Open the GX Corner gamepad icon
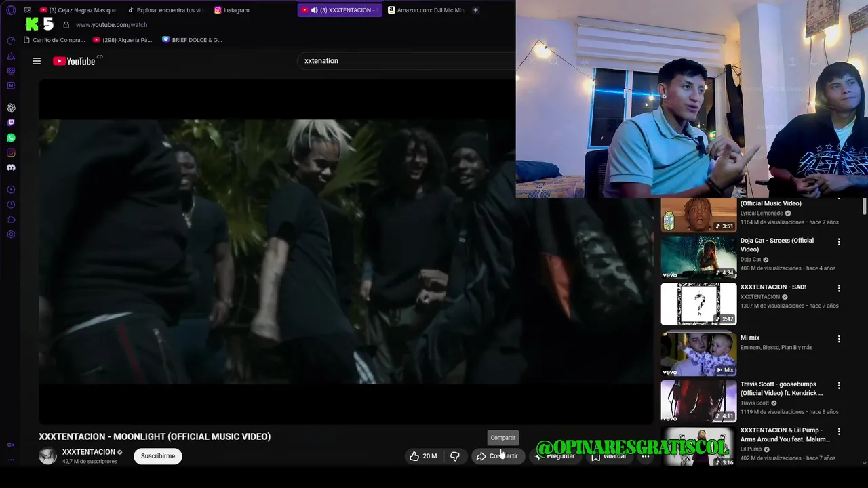Screen dimensions: 868x488 [x=27, y=10]
